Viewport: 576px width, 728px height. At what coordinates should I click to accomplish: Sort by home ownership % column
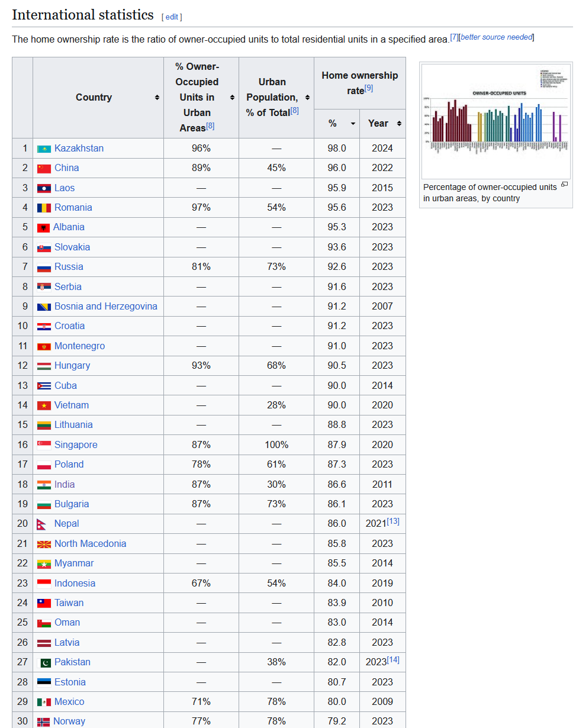[x=353, y=124]
